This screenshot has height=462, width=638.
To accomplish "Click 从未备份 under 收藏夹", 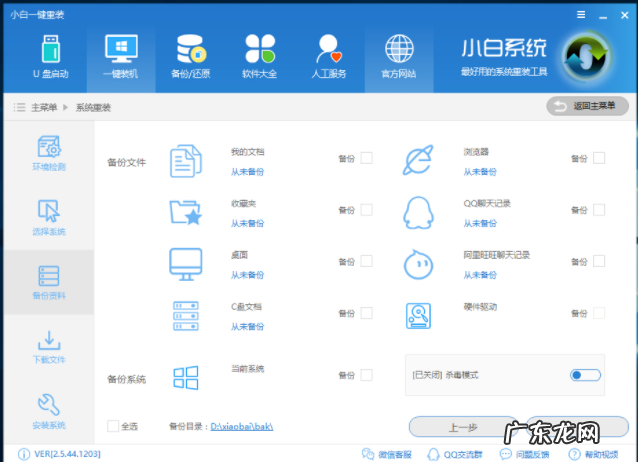I will [247, 223].
